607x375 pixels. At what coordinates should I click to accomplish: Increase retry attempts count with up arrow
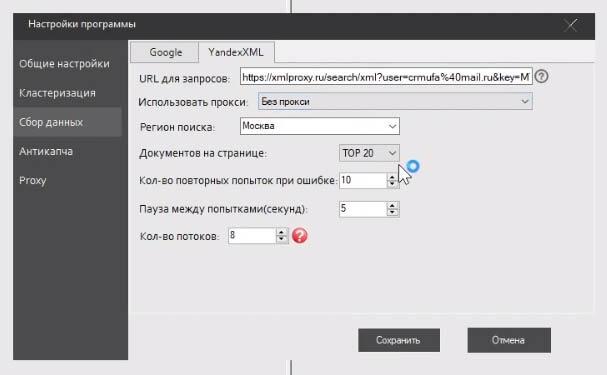pos(392,177)
